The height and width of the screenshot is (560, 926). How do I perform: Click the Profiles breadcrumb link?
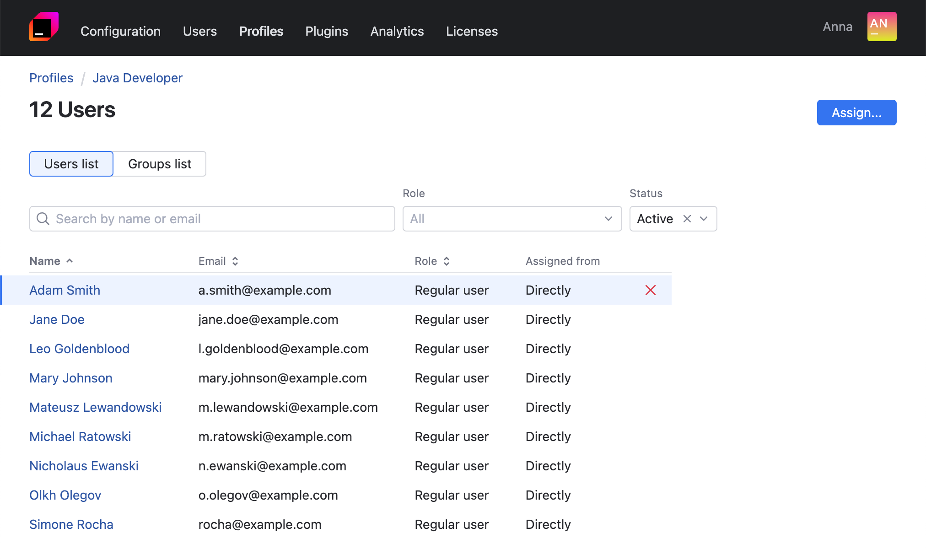(51, 78)
